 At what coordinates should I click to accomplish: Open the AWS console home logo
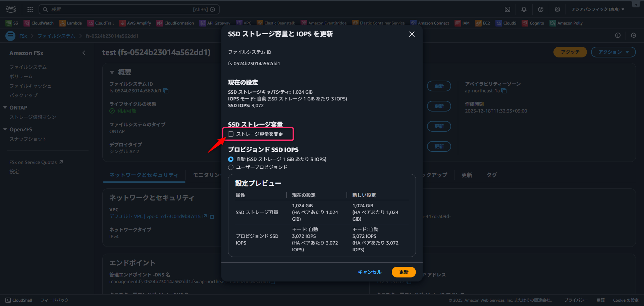click(11, 9)
